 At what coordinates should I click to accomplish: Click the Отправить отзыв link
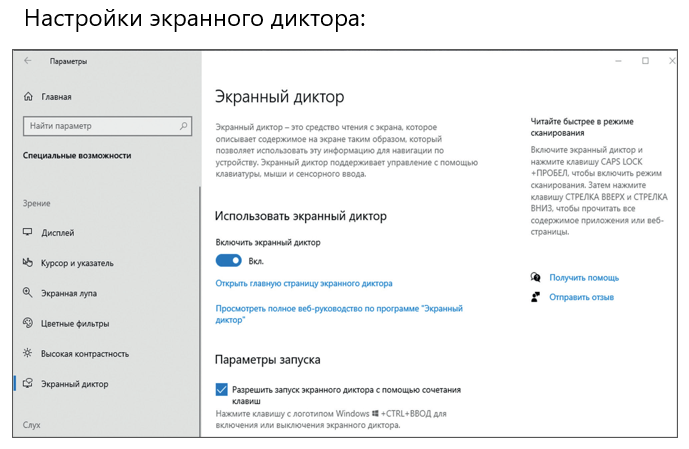(581, 297)
